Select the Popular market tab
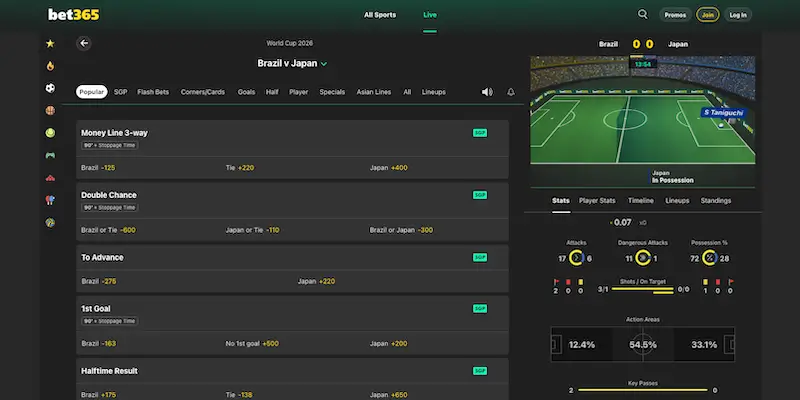This screenshot has width=800, height=400. (92, 92)
